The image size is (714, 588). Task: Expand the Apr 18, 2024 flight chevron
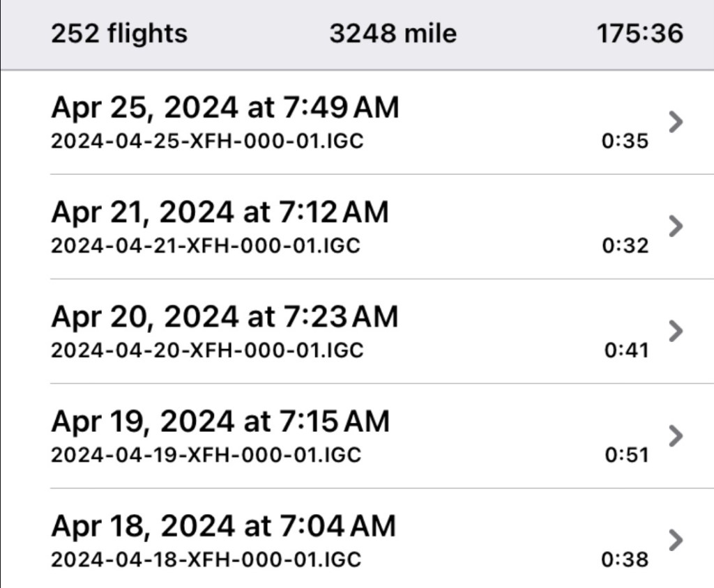tap(675, 540)
